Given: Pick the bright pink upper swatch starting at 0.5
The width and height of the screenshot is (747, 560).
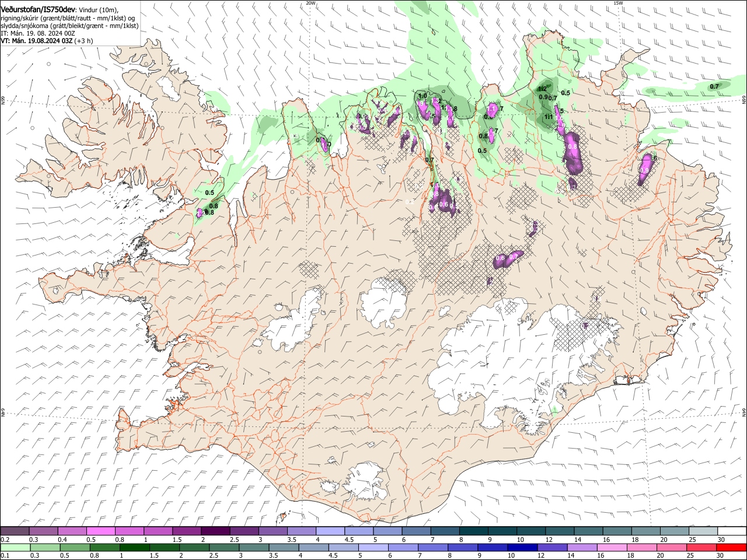Looking at the screenshot, I should tap(100, 531).
